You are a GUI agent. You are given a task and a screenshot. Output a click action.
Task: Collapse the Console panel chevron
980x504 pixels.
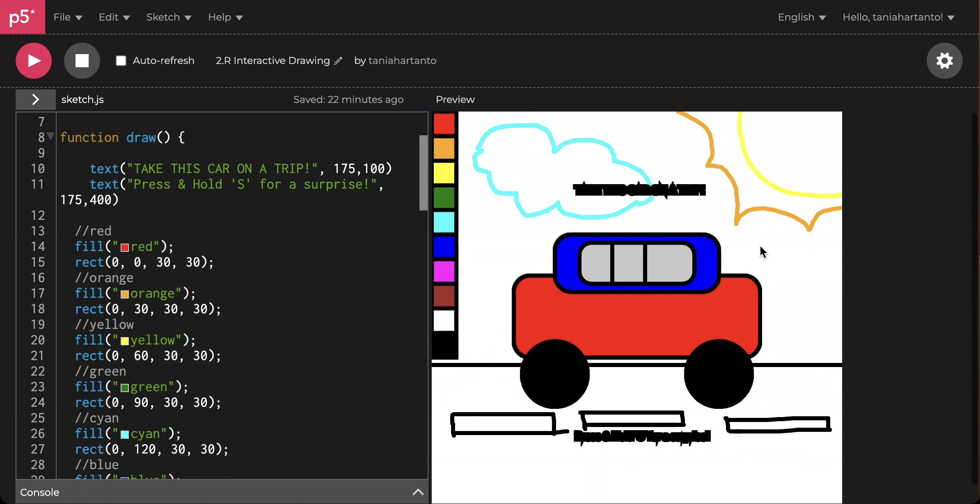[417, 492]
